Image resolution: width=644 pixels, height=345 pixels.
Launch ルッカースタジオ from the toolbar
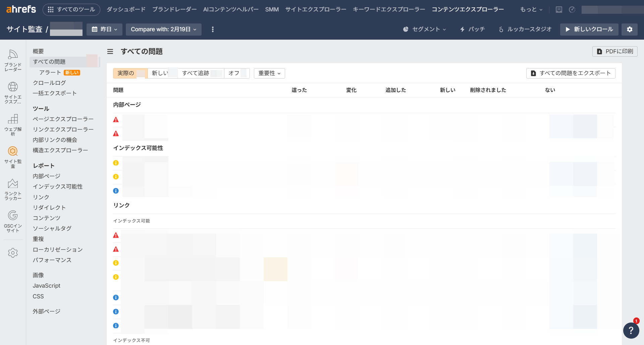[525, 29]
